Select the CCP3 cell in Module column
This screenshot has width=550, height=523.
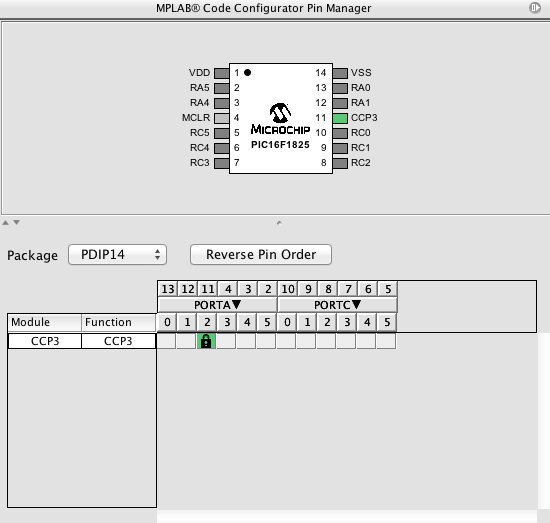[45, 341]
